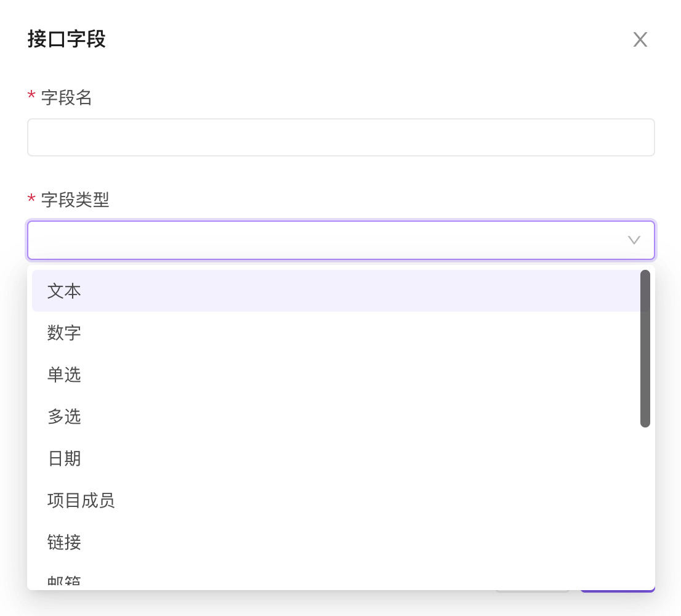
Task: Select 文本 from the type list
Action: tap(64, 291)
